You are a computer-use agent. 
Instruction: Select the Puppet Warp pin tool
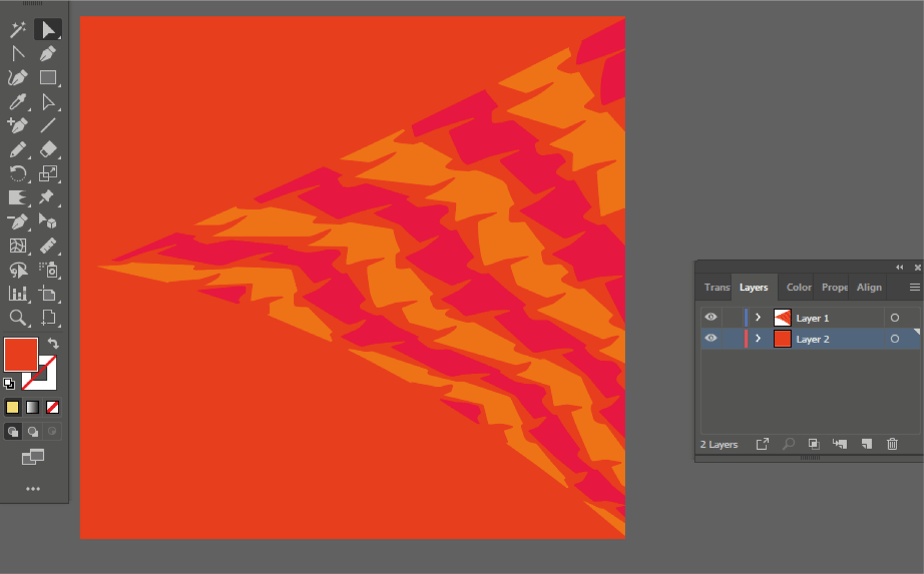point(48,198)
